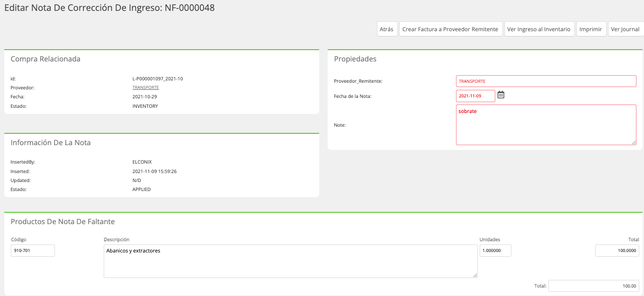Click the Imprimir button
The image size is (644, 296).
[591, 29]
